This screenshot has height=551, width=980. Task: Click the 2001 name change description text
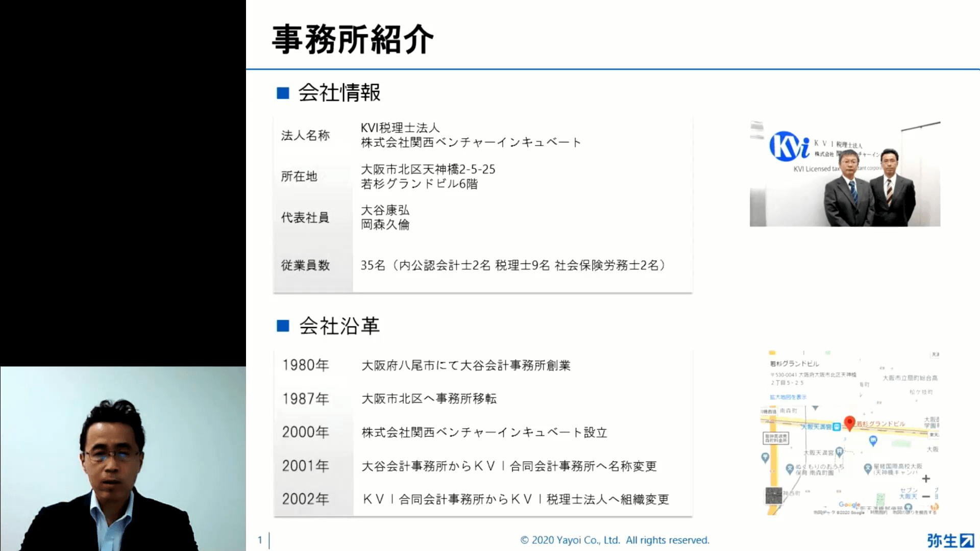[x=509, y=466]
